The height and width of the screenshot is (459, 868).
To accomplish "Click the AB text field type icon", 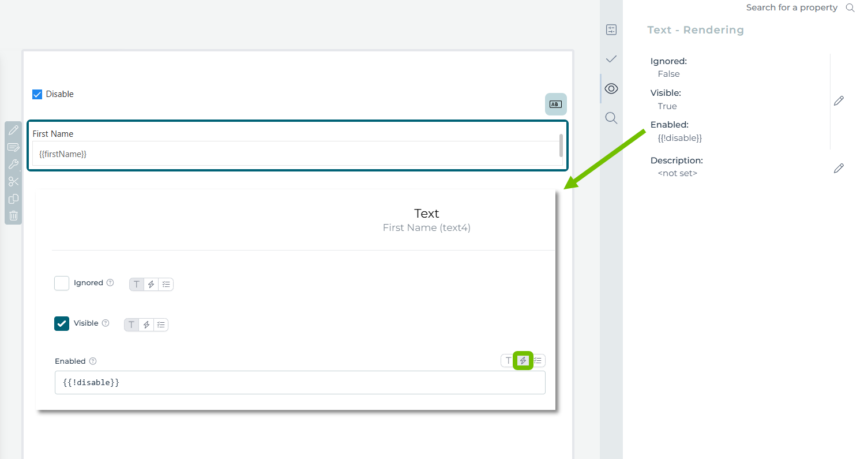I will 555,105.
